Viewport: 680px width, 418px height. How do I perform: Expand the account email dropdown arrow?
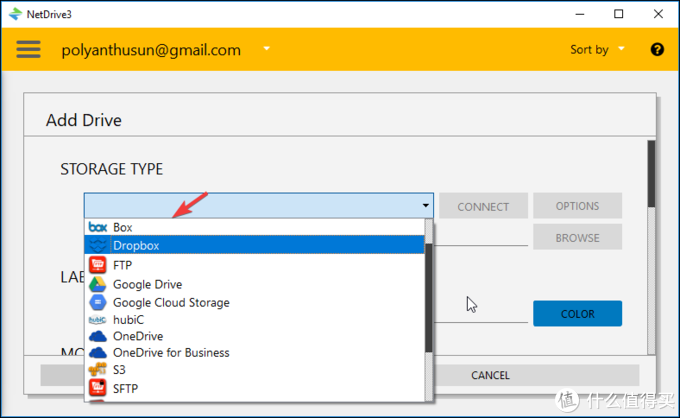pos(267,49)
